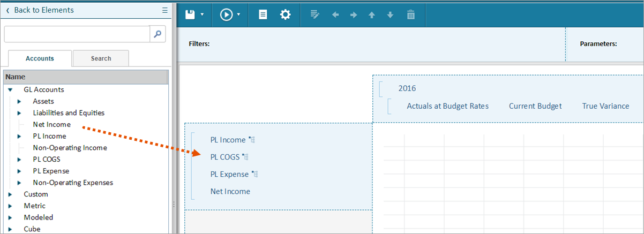
Task: Click hierarchy icon beside PL Income row
Action: pyautogui.click(x=251, y=140)
